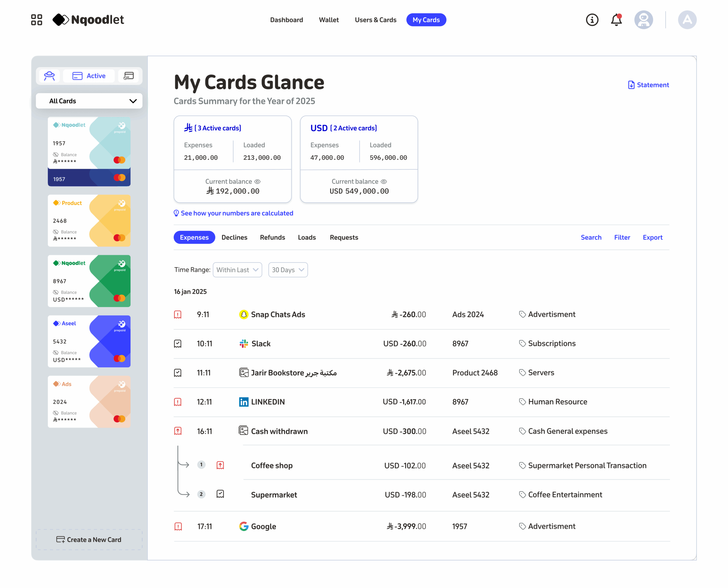Open the Within Last time range dropdown
728x588 pixels.
[237, 270]
